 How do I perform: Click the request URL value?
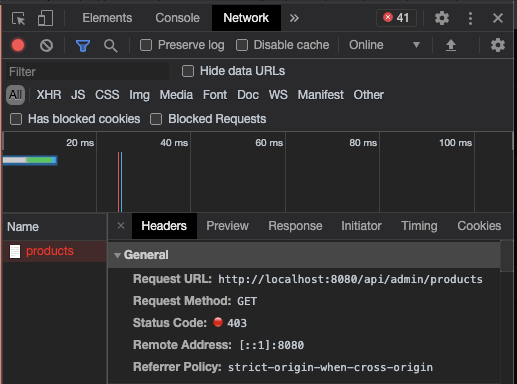350,279
